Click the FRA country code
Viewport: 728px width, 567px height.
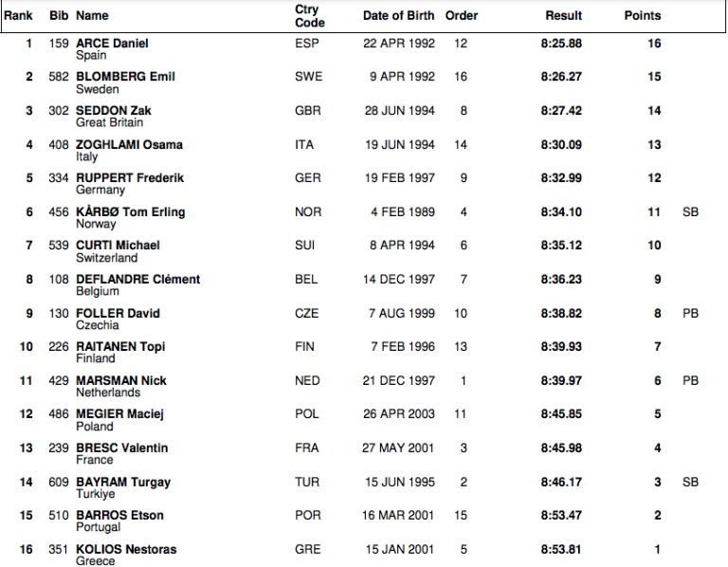pyautogui.click(x=307, y=448)
